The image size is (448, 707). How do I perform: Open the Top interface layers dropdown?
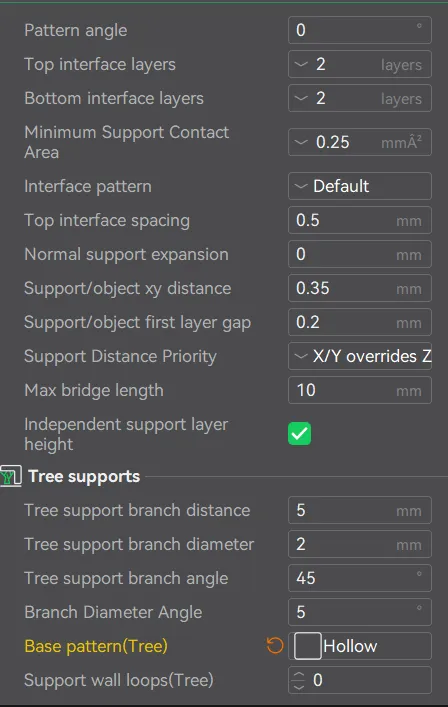click(360, 64)
